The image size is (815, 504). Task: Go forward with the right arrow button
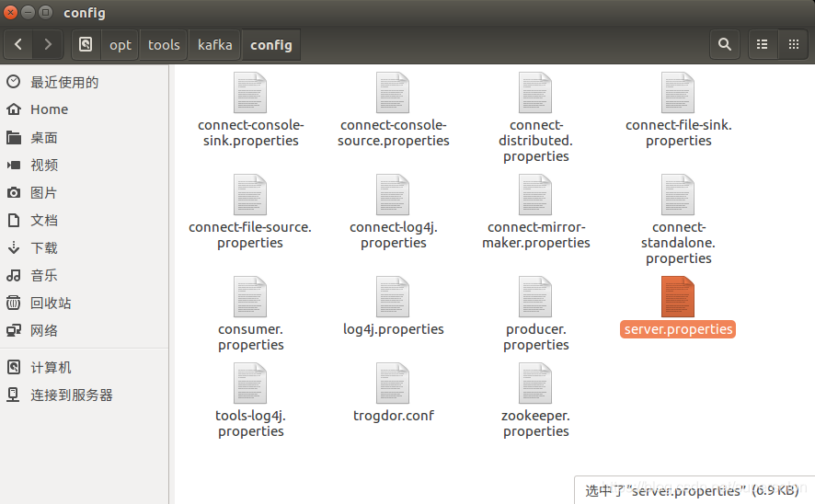pyautogui.click(x=48, y=45)
